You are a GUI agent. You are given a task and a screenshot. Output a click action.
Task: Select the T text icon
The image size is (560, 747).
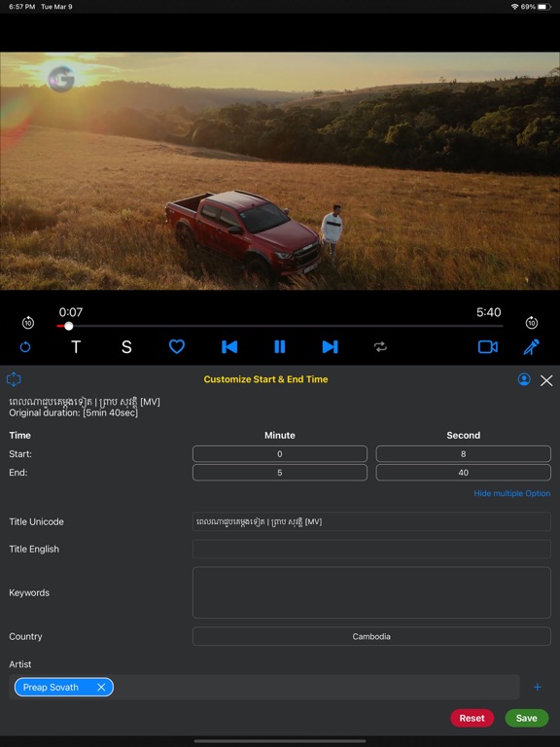click(x=76, y=347)
